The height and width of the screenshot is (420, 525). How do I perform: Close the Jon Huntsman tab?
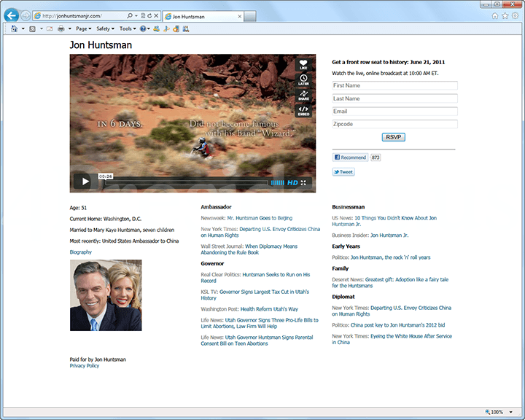pyautogui.click(x=239, y=17)
